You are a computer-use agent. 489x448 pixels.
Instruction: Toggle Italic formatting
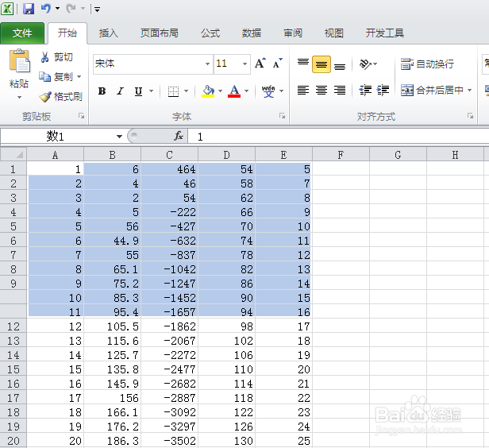tap(120, 91)
